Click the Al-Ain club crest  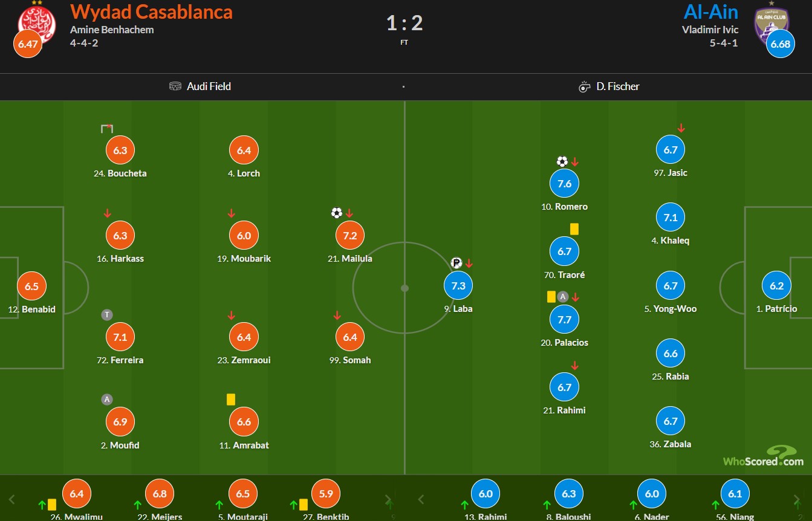click(771, 22)
